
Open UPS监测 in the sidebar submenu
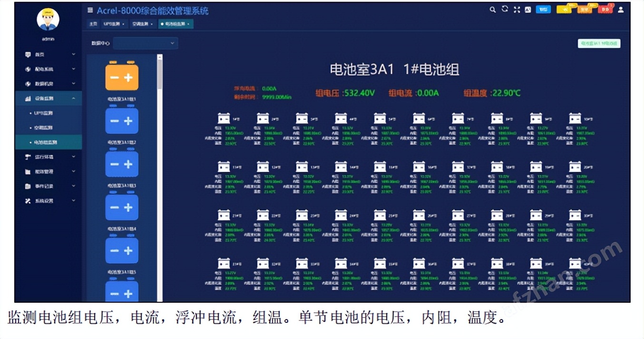pyautogui.click(x=43, y=113)
